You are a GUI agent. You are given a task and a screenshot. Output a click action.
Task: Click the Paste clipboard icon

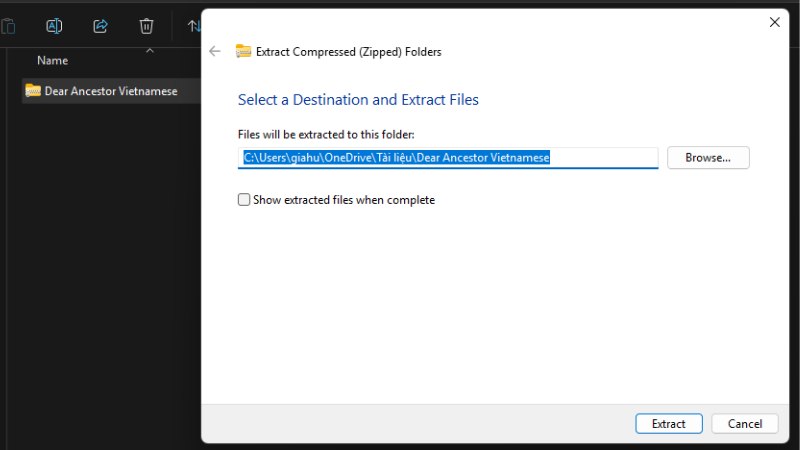(9, 26)
